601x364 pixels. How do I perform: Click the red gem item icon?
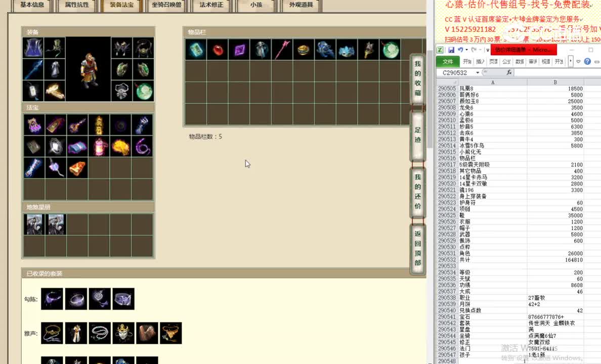(x=217, y=49)
